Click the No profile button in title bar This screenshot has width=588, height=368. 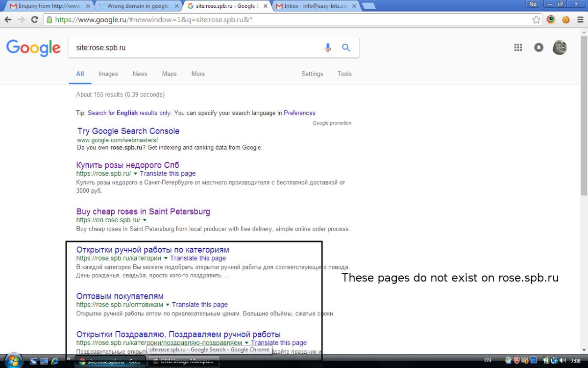(533, 4)
